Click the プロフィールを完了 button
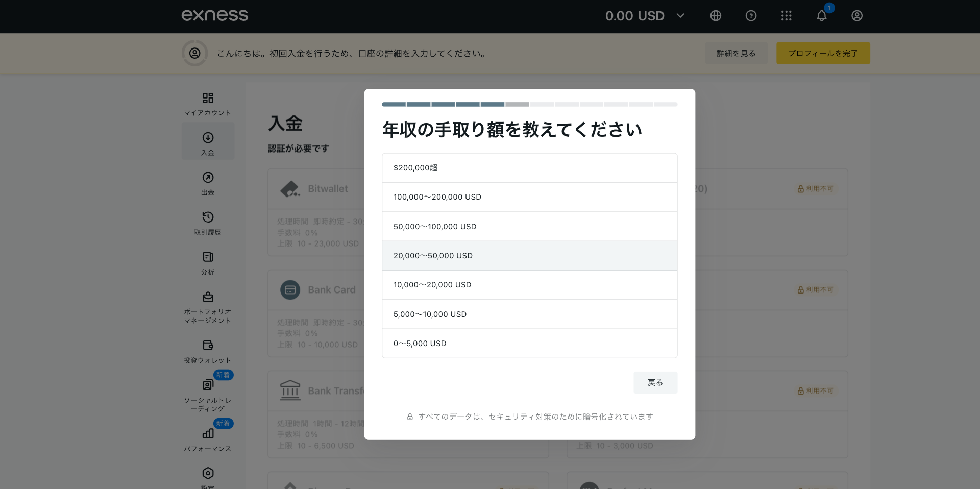The image size is (980, 489). point(823,53)
